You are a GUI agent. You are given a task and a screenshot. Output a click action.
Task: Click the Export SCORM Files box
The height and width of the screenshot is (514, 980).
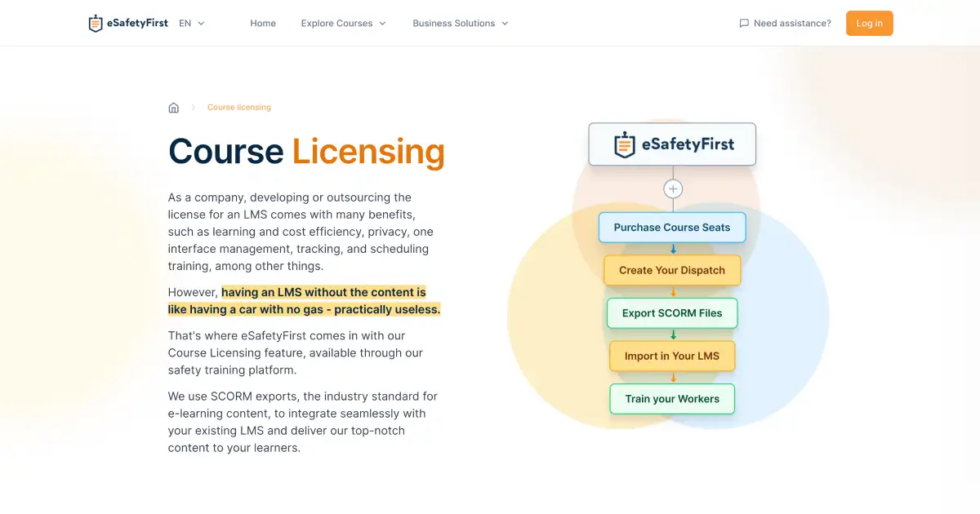tap(672, 313)
